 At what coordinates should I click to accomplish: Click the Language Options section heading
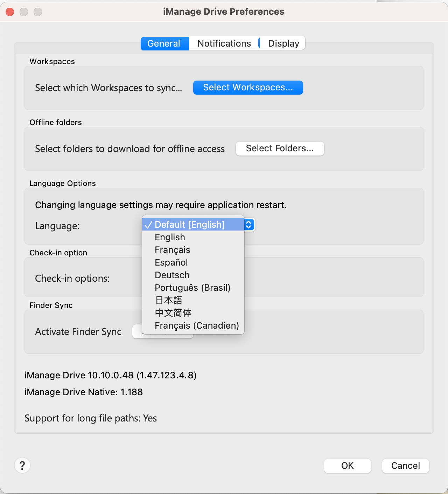point(63,183)
